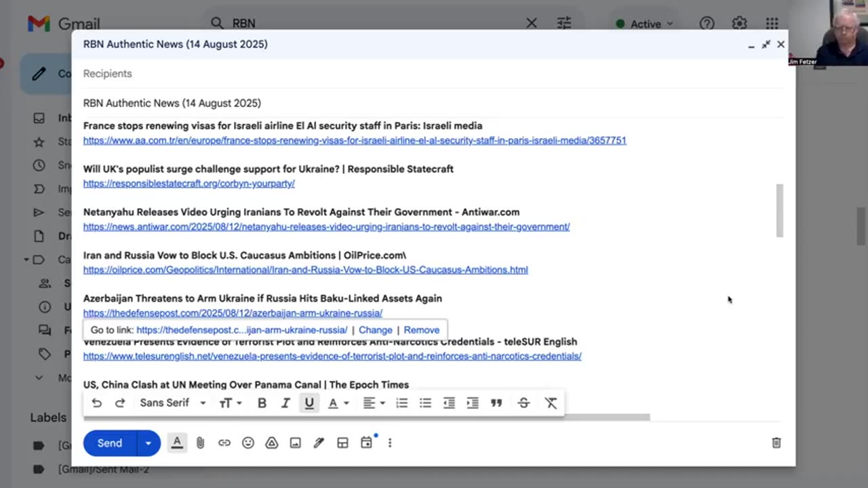Insert files using Google Drive
Image resolution: width=868 pixels, height=488 pixels.
tap(272, 443)
